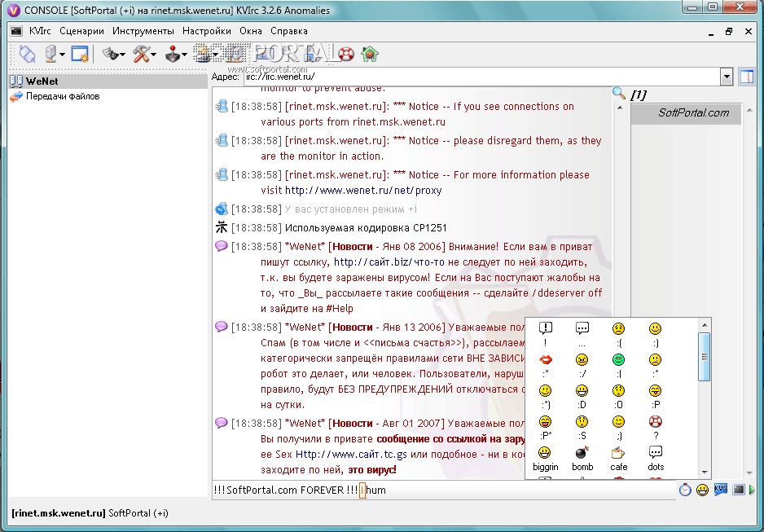Open dropdown arrow beside hammer wrench icon

153,55
